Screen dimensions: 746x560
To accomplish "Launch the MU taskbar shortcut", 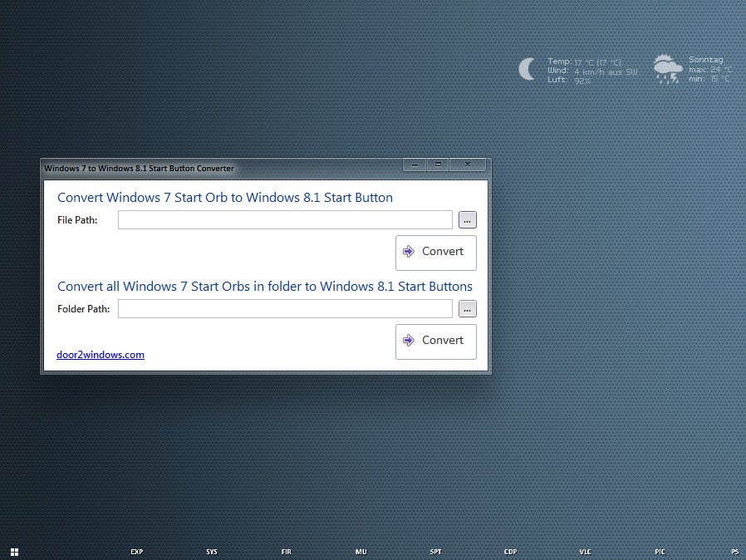I will click(x=361, y=552).
